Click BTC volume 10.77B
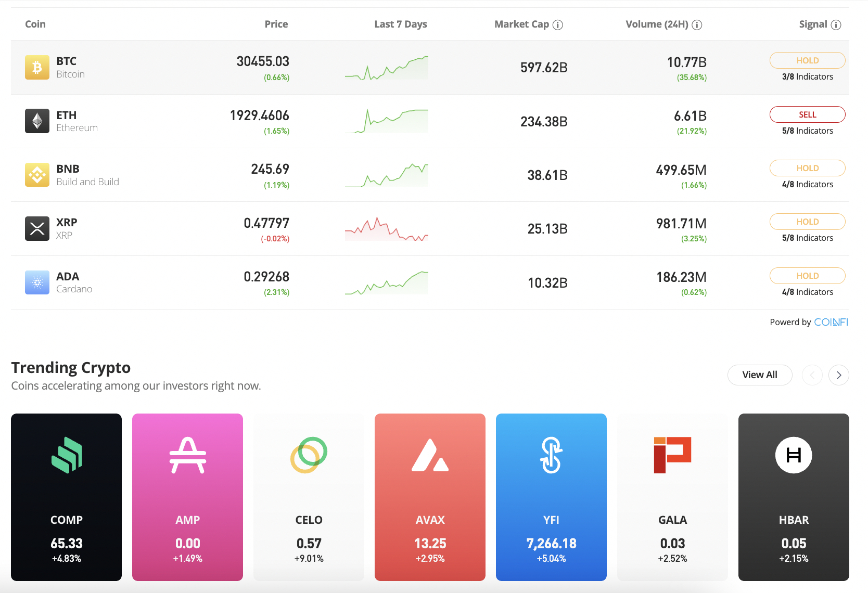 [x=687, y=62]
